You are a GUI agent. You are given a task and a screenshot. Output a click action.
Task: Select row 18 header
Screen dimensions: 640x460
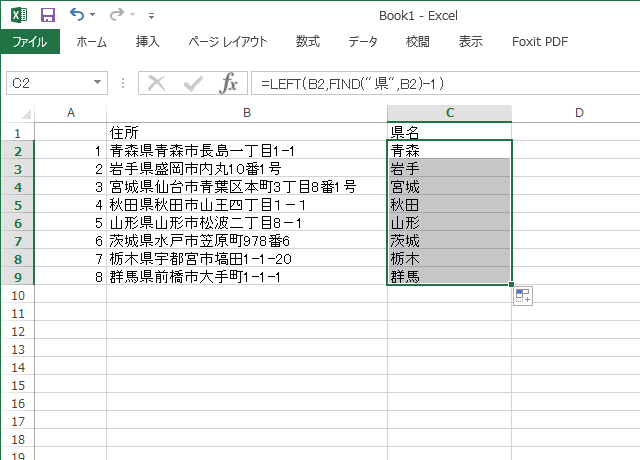[18, 439]
